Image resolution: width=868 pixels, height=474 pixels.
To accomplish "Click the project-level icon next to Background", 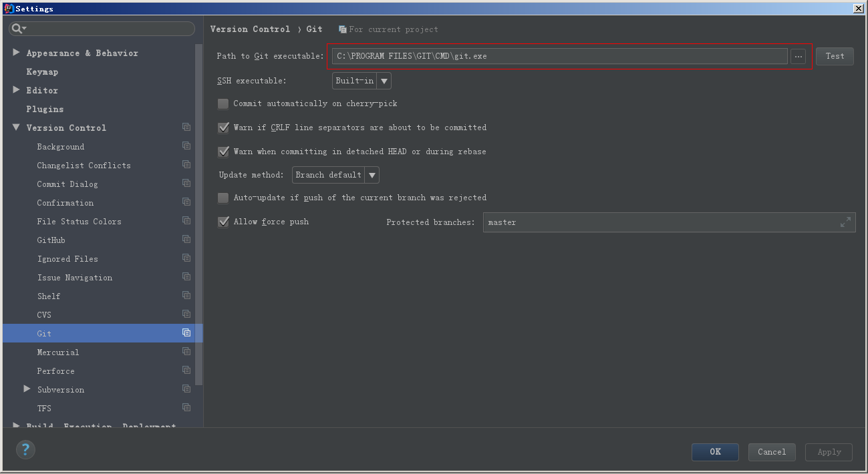I will [x=186, y=146].
